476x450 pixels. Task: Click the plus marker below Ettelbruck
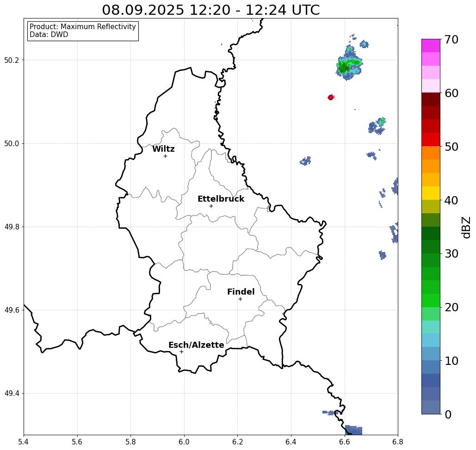[211, 206]
